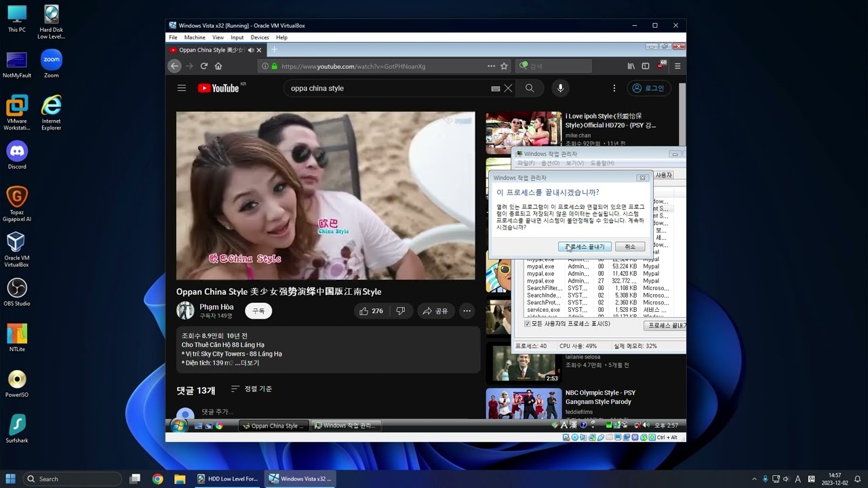Open the Internet Explorer desktop shortcut
The image size is (868, 488).
pos(52,113)
